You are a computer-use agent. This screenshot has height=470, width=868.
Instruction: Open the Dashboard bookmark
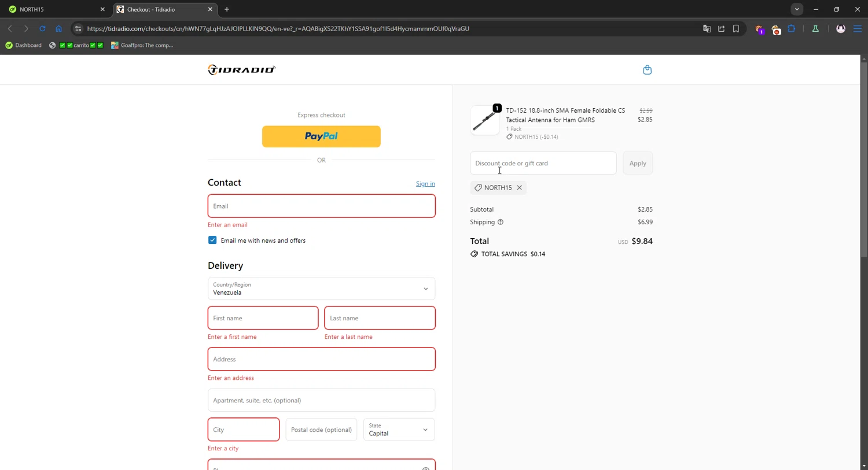pyautogui.click(x=24, y=45)
